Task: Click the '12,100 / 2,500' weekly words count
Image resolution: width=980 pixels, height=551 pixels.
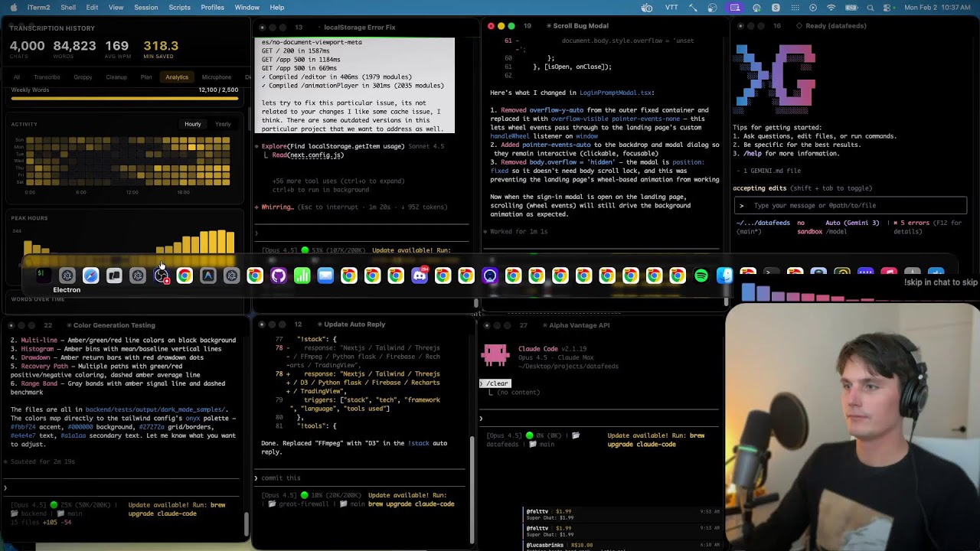Action: point(218,90)
